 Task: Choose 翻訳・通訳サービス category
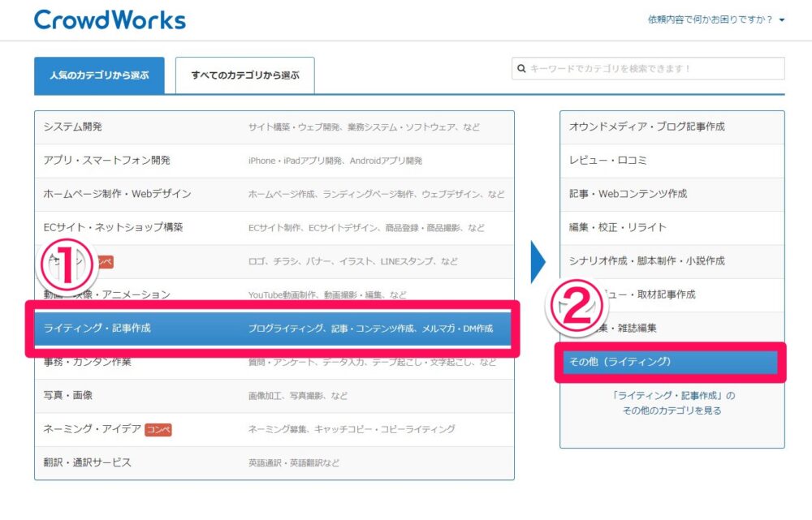pyautogui.click(x=88, y=462)
